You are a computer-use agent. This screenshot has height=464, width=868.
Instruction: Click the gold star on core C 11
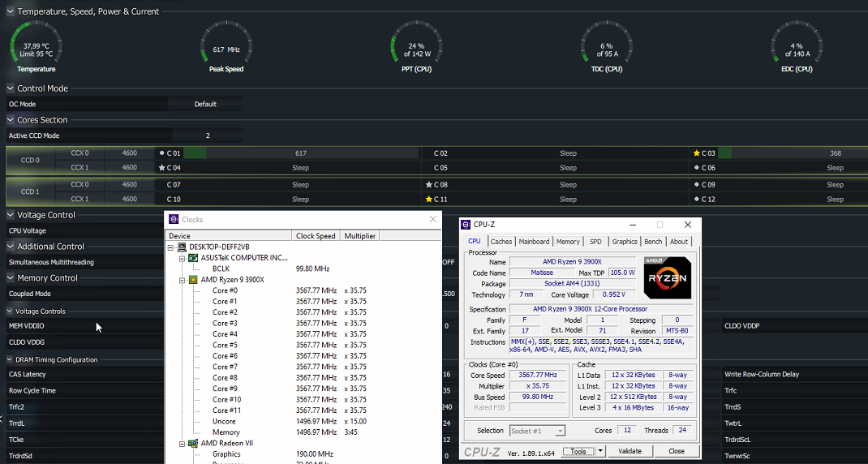click(428, 199)
